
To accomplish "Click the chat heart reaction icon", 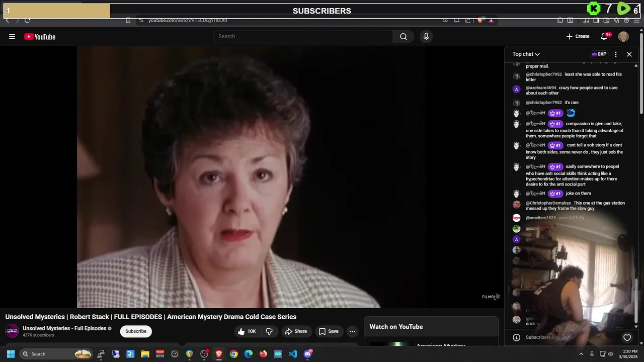I will click(x=627, y=337).
